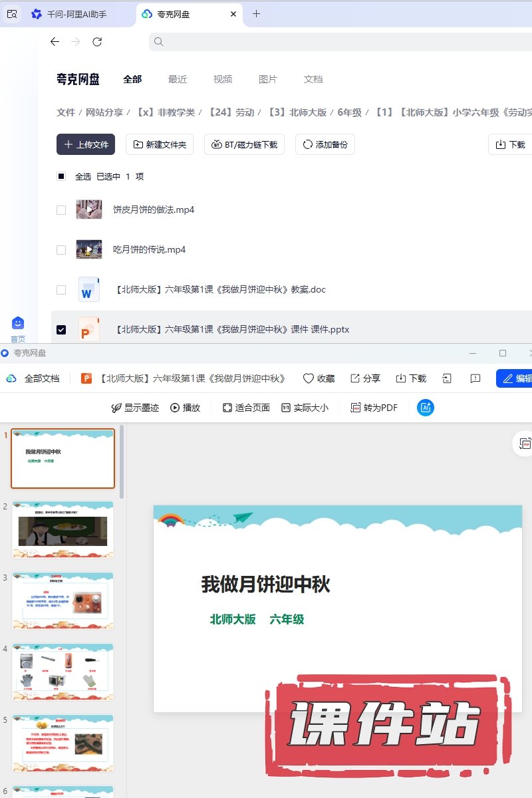Uncheck the selected 课件.pptx file checkbox

[x=61, y=330]
